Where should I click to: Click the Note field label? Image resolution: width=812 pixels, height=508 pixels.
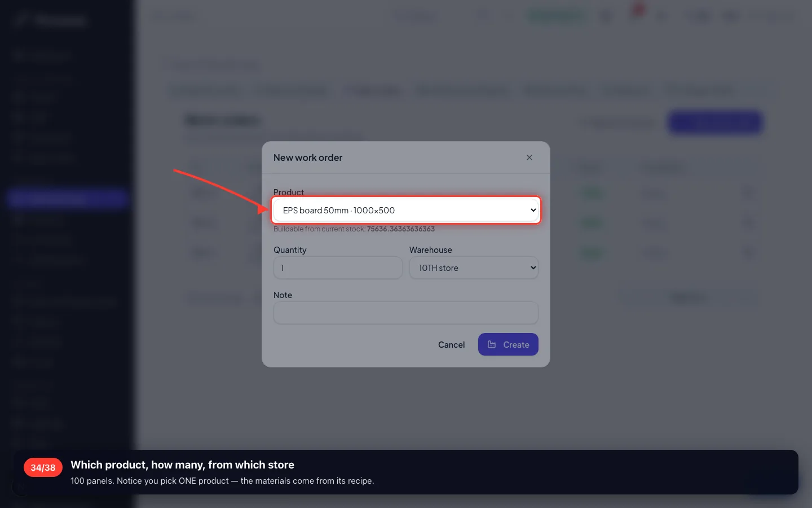tap(283, 295)
